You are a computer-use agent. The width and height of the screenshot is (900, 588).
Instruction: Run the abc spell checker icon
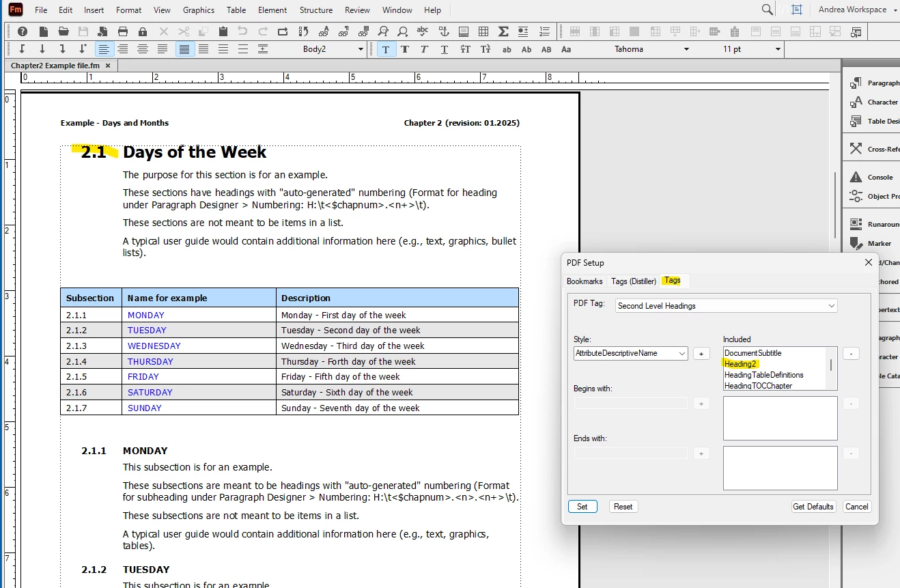pos(423,31)
